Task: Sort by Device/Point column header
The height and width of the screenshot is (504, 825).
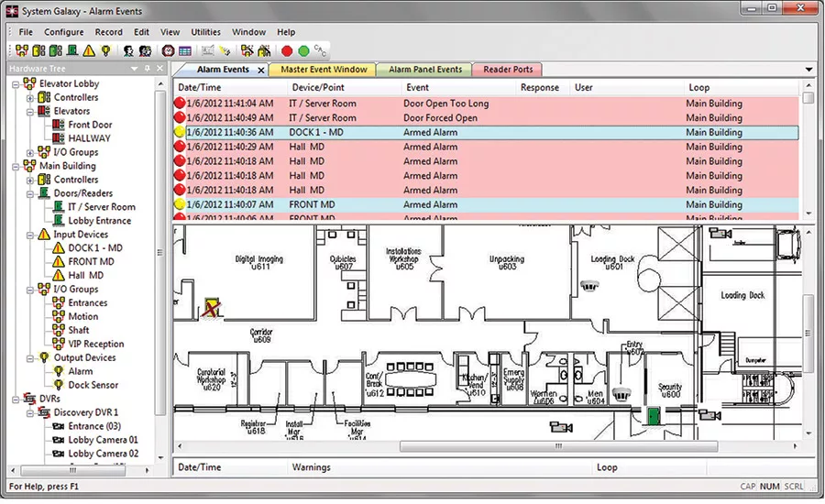Action: (344, 87)
